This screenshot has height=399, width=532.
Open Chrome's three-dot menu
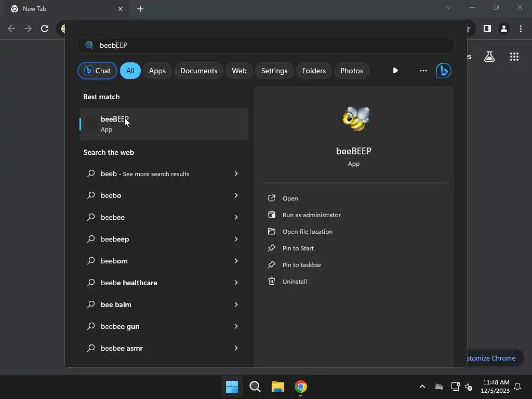521,29
